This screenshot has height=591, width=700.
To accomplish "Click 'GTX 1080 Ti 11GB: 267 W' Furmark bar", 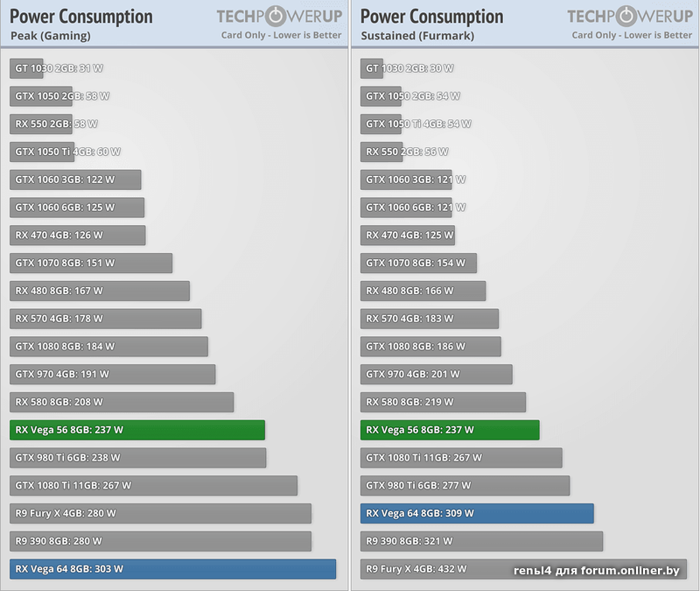I will click(462, 457).
